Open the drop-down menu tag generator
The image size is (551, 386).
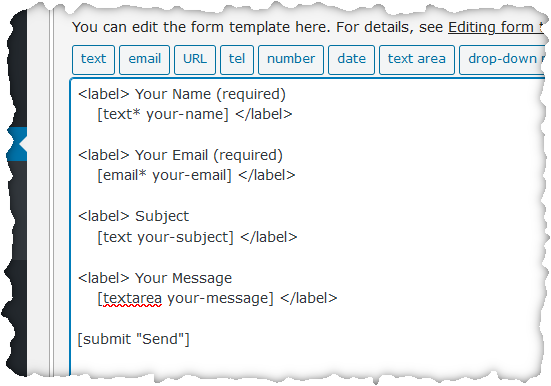coord(503,59)
